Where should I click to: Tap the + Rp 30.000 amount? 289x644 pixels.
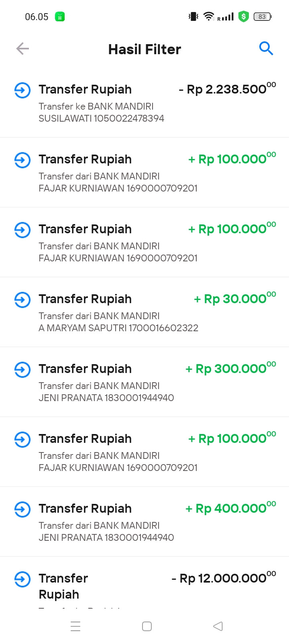(235, 299)
